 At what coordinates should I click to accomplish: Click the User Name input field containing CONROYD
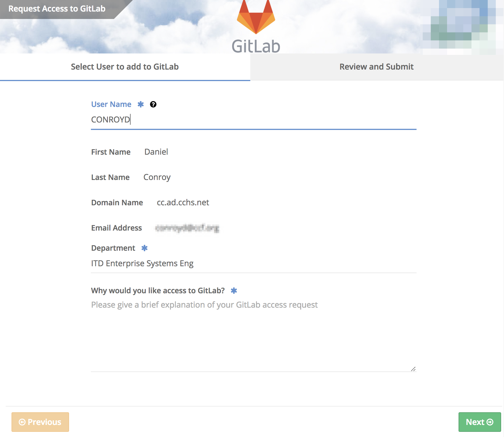point(253,120)
